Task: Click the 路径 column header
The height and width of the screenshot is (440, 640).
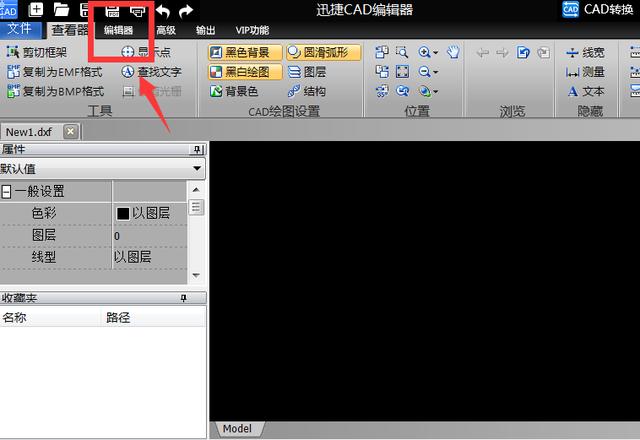Action: (x=153, y=317)
